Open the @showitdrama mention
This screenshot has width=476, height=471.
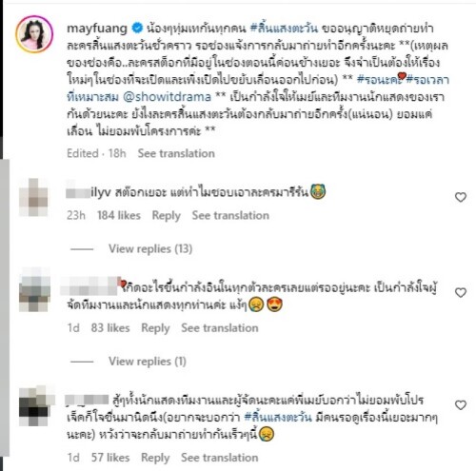pos(167,97)
